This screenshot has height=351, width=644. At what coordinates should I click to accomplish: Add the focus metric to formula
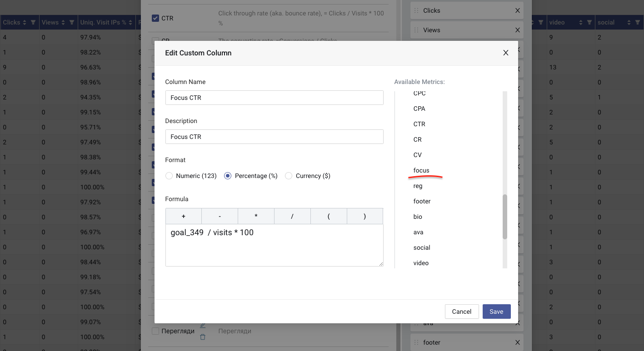pyautogui.click(x=421, y=170)
